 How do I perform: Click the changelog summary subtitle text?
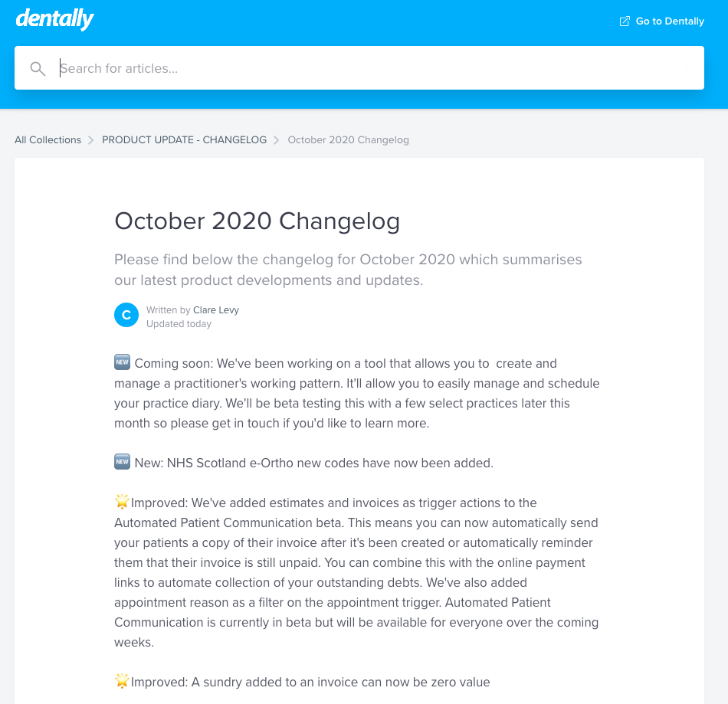click(x=348, y=270)
